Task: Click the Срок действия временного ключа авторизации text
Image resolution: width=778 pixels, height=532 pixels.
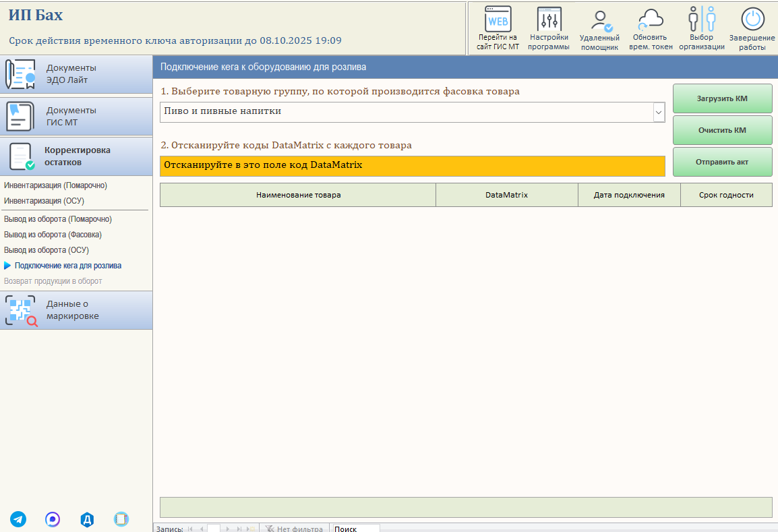Action: point(175,40)
